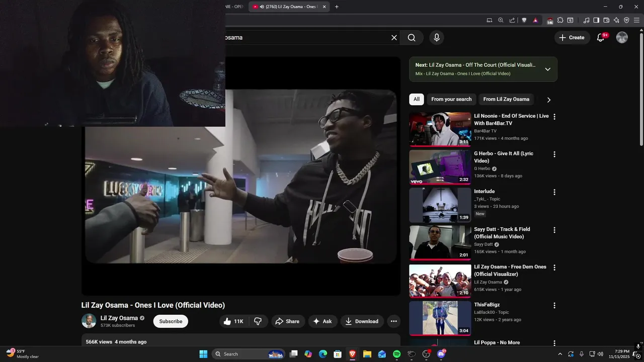Open the YouTube notifications bell
The image size is (644, 362).
(600, 38)
